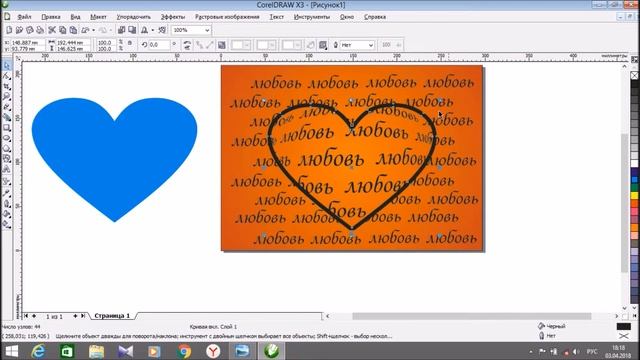Click the Windows Start button
The width and height of the screenshot is (640, 360).
pyautogui.click(x=11, y=351)
